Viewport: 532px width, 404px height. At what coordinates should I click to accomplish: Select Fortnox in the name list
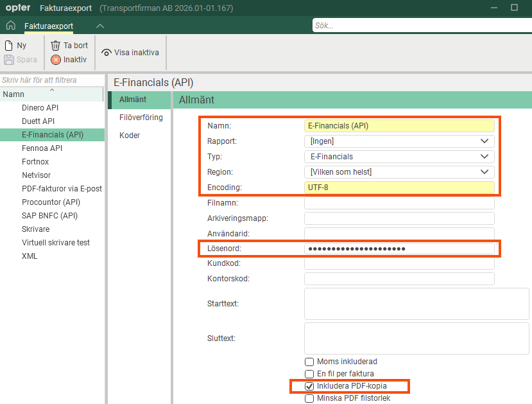tap(35, 162)
